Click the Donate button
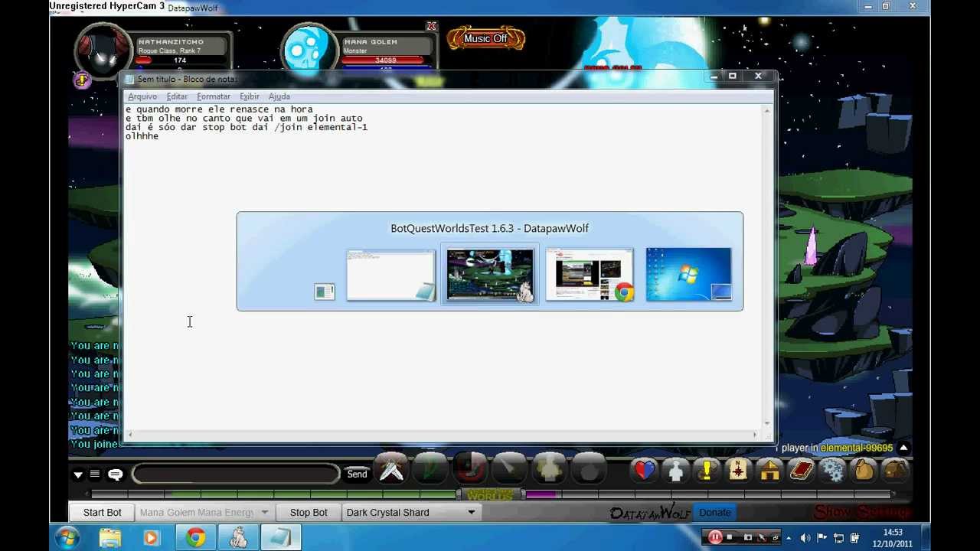 [715, 513]
